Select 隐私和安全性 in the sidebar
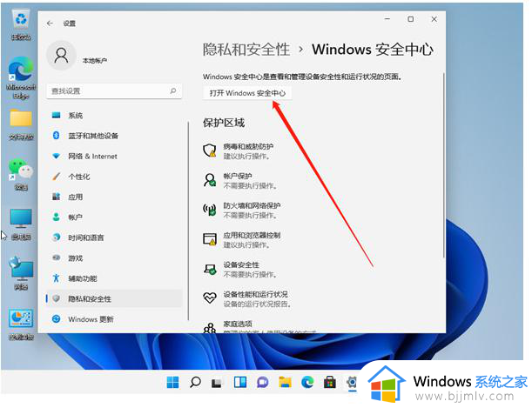532x408 pixels. 114,299
